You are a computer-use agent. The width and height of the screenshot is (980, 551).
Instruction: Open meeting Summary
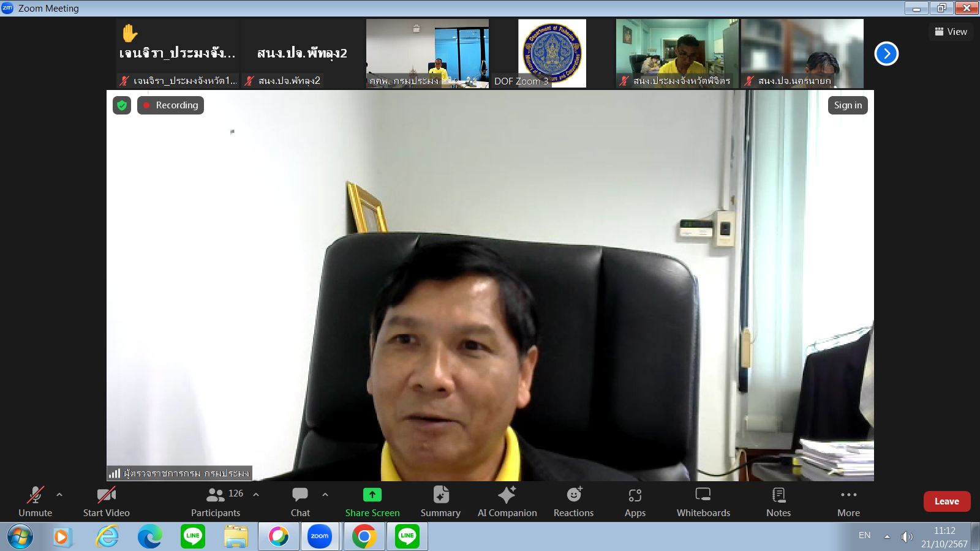click(440, 501)
